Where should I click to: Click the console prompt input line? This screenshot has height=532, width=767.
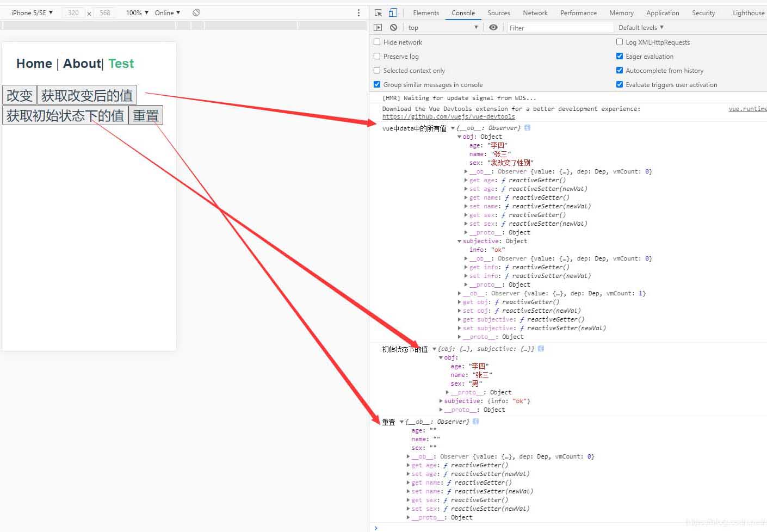tap(570, 527)
